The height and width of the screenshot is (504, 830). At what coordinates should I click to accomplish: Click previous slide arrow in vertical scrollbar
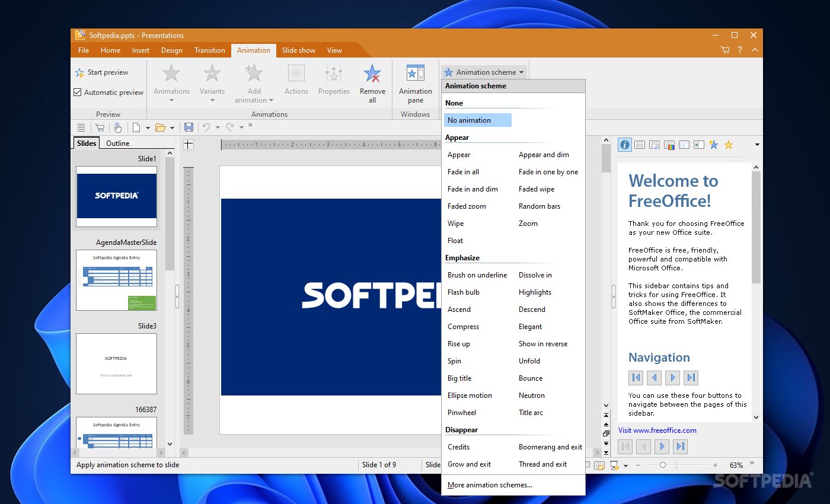click(x=606, y=425)
